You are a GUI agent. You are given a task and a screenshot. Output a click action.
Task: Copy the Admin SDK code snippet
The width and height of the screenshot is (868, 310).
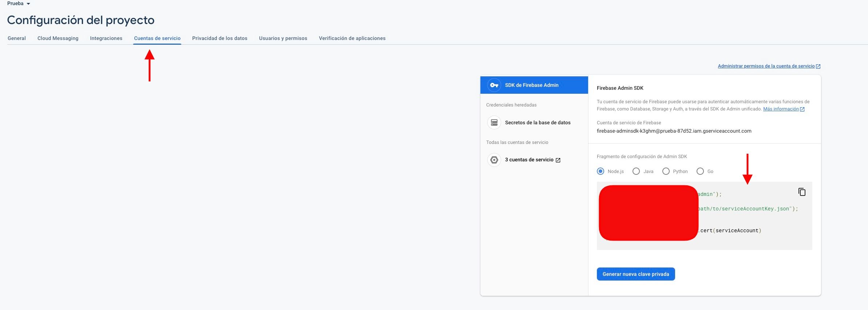coord(802,192)
